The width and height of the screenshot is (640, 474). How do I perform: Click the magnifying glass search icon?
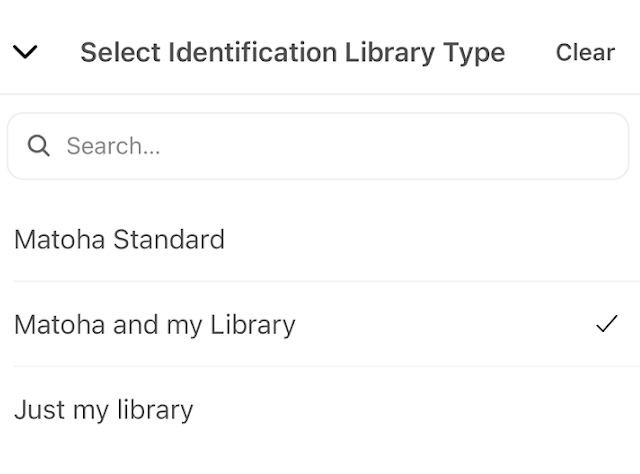coord(39,146)
